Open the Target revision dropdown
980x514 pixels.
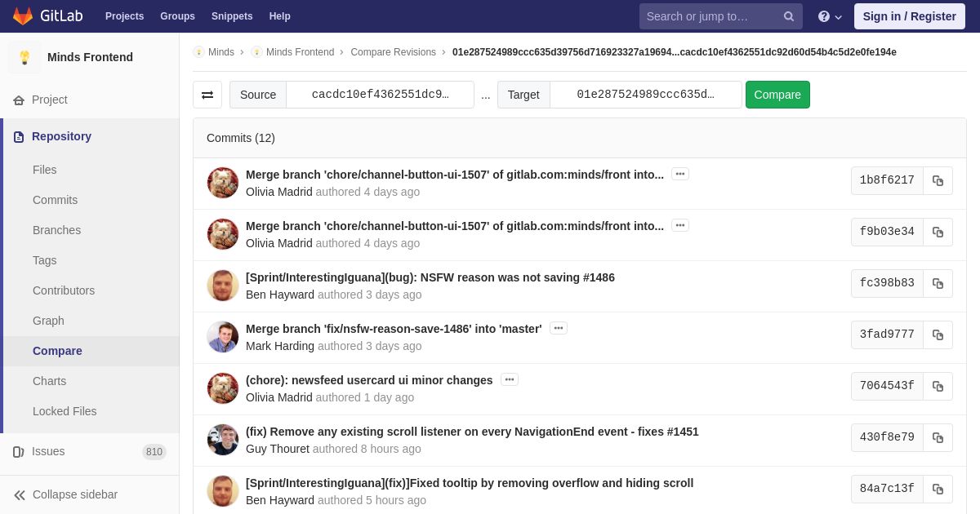pyautogui.click(x=645, y=95)
